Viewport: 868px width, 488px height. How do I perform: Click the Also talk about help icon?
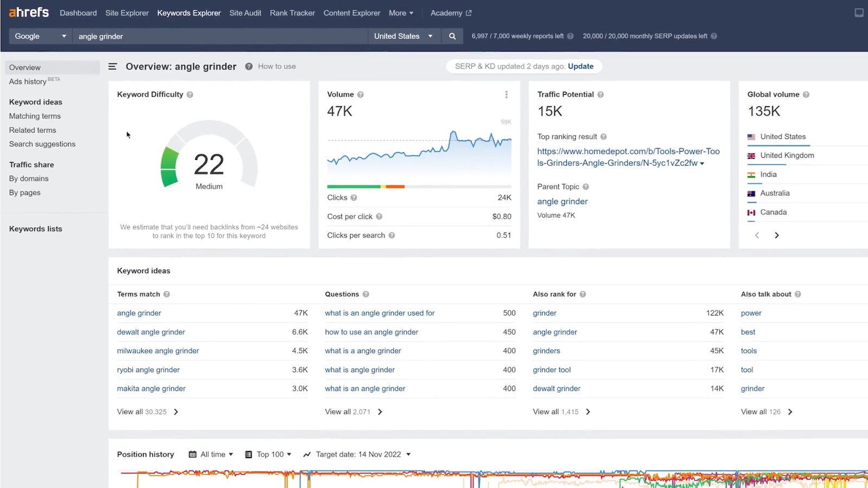pos(798,294)
